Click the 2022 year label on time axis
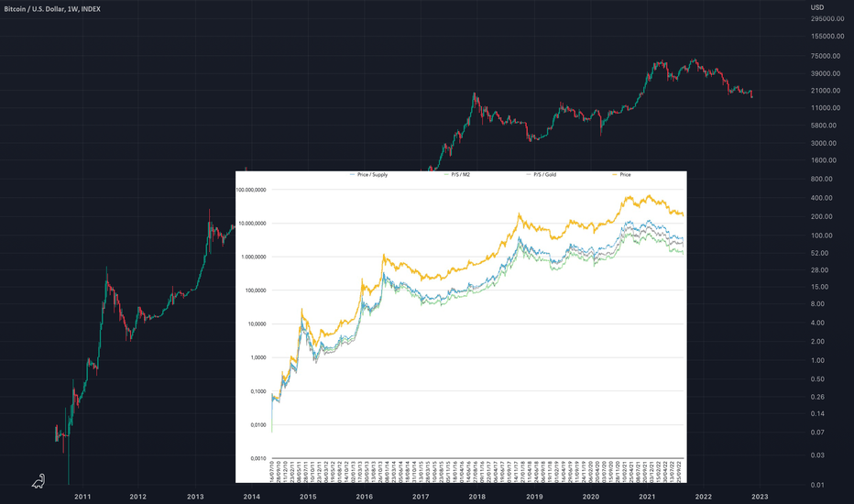Screen dimensions: 854x504 (704, 497)
